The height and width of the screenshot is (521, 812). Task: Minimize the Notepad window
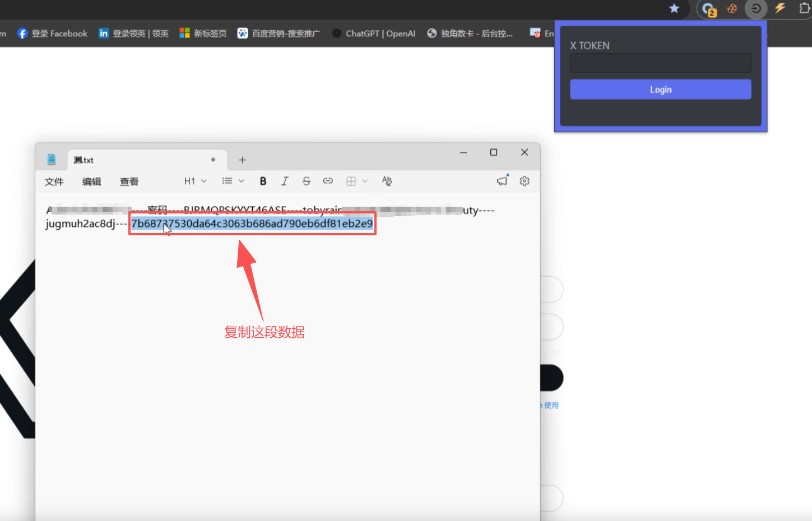tap(463, 152)
